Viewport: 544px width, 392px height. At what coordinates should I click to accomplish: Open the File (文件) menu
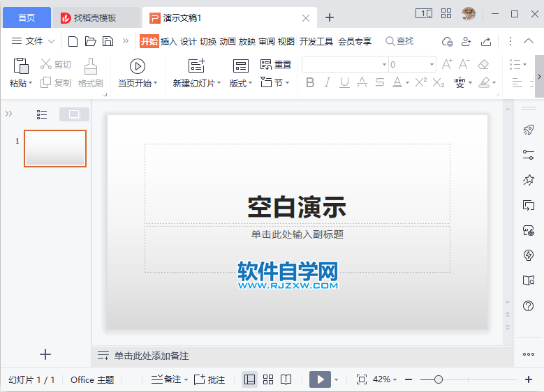pyautogui.click(x=34, y=41)
